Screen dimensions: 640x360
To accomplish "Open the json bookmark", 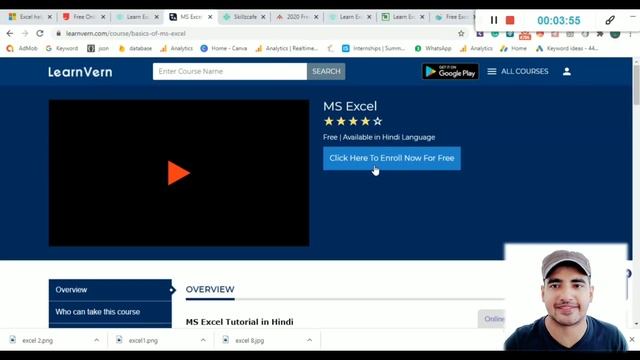I will pos(98,48).
